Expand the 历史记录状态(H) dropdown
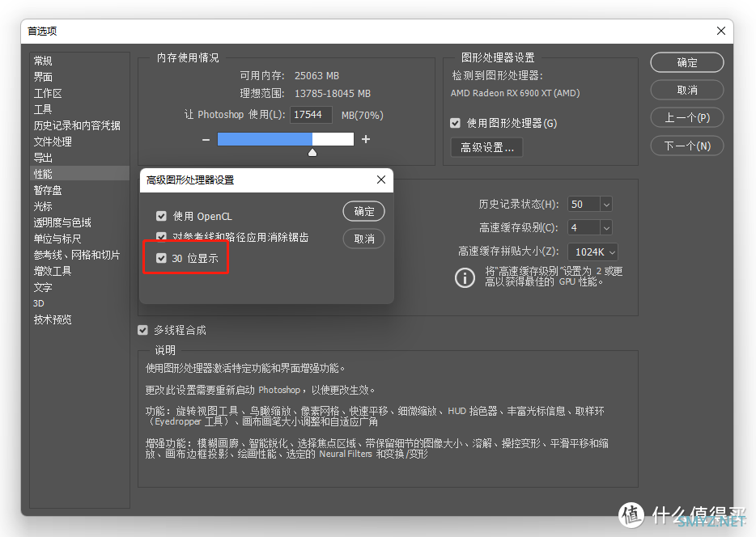756x537 pixels. [606, 205]
